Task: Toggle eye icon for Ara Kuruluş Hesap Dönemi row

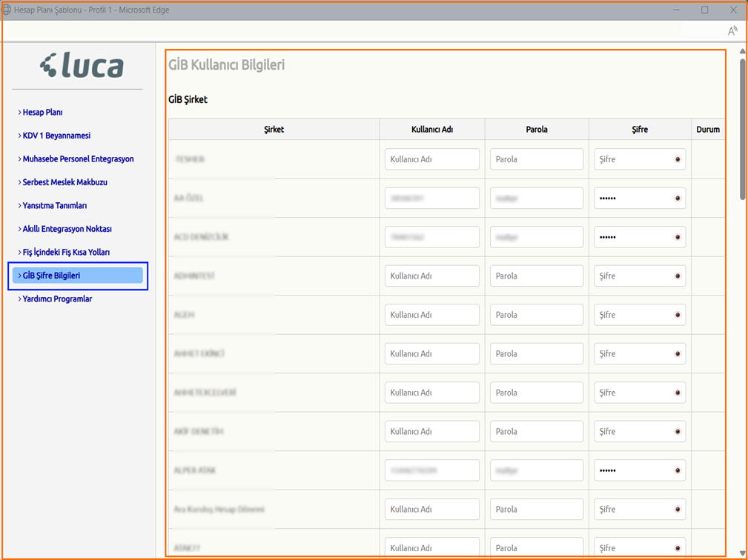Action: click(678, 510)
